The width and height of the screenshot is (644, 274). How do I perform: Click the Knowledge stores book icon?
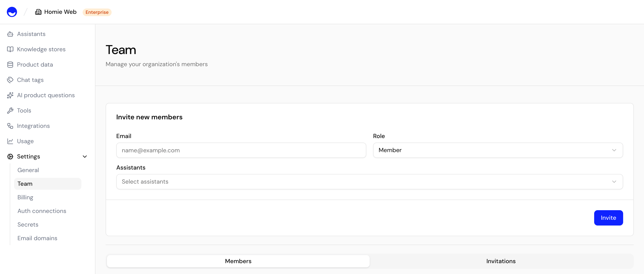tap(10, 49)
